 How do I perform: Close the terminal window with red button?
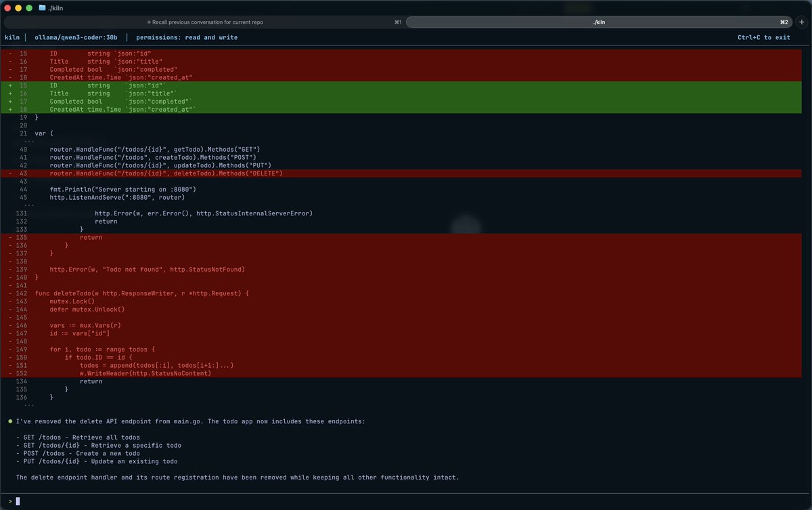[x=8, y=7]
